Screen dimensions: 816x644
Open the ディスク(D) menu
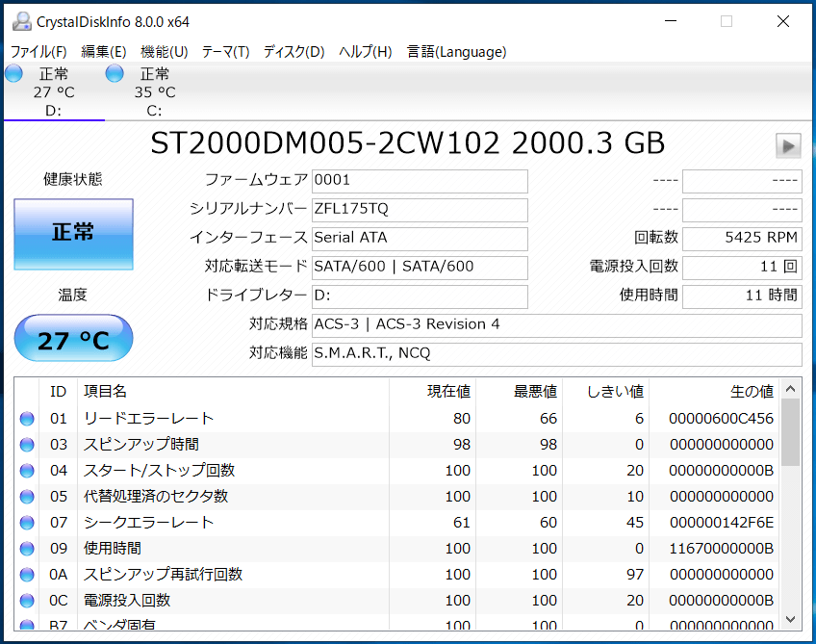click(293, 52)
